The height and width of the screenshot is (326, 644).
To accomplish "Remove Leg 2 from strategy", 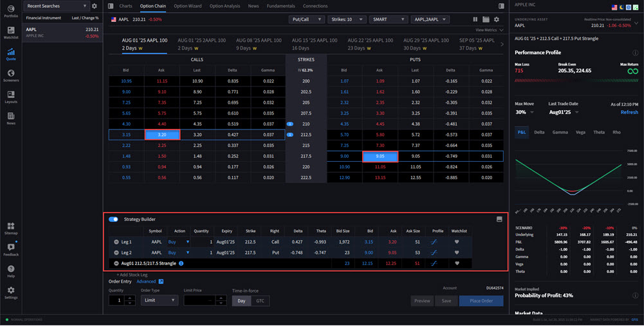I will (x=116, y=253).
